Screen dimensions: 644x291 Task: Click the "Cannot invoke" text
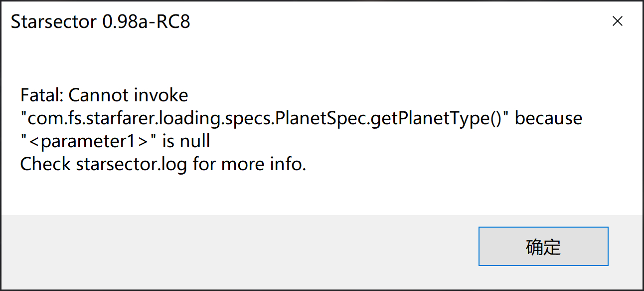(x=128, y=95)
